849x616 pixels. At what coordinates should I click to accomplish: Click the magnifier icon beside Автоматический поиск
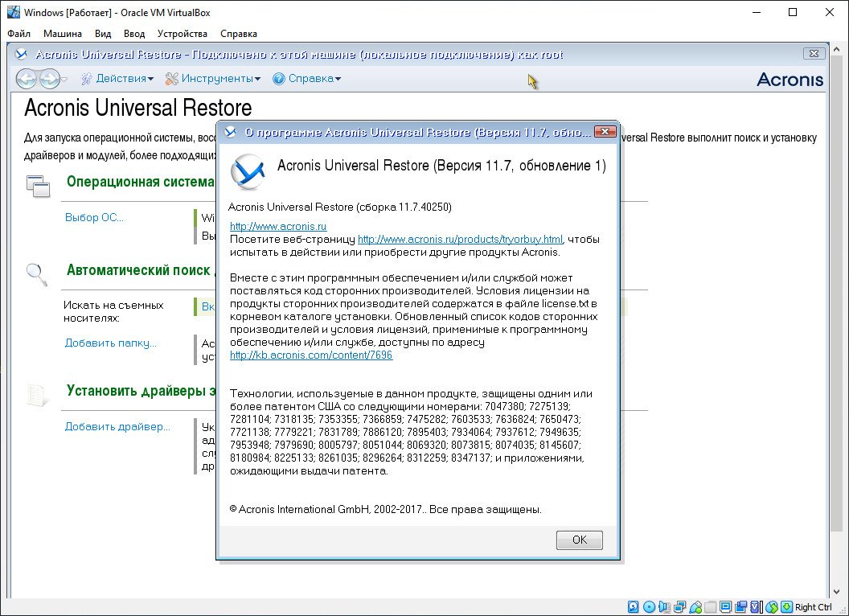tap(37, 274)
